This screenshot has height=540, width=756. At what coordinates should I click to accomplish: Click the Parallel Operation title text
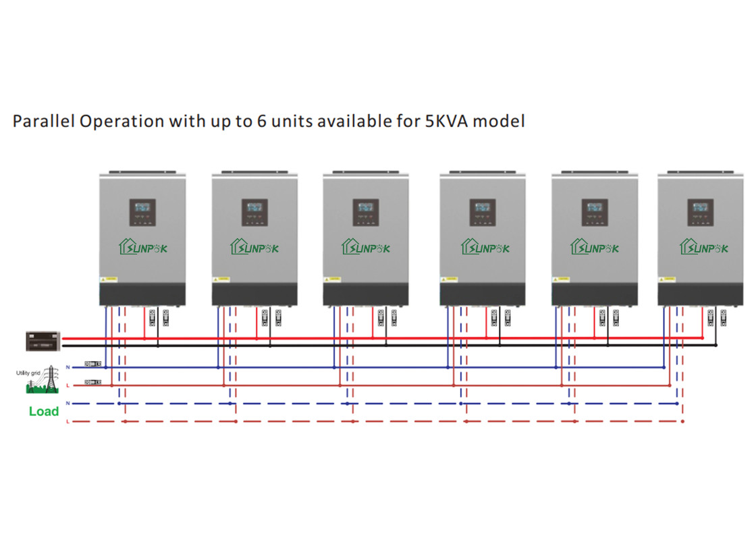click(x=269, y=122)
